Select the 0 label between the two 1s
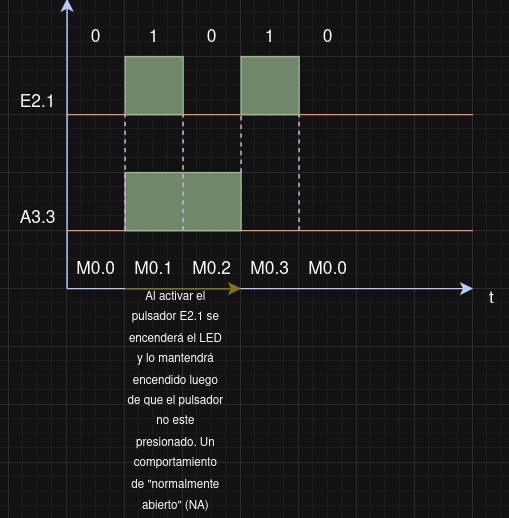Screen dimensions: 509x518 (x=211, y=36)
